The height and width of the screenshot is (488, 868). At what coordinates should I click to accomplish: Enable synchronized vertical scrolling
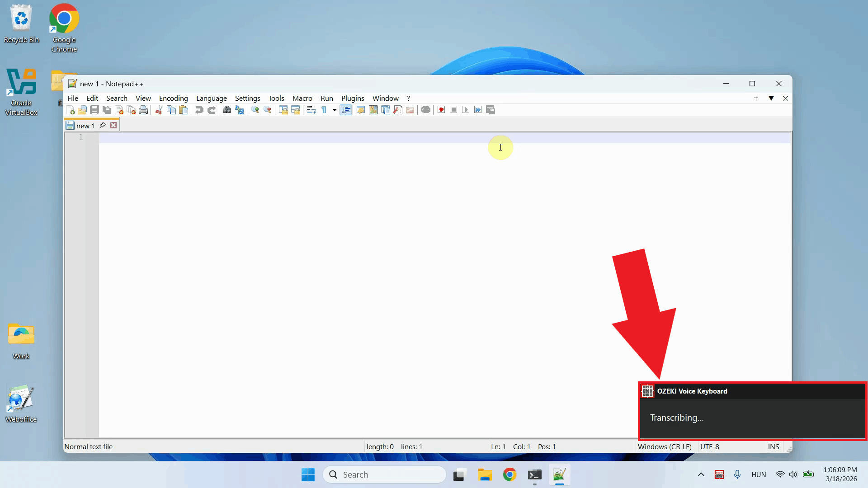click(283, 110)
